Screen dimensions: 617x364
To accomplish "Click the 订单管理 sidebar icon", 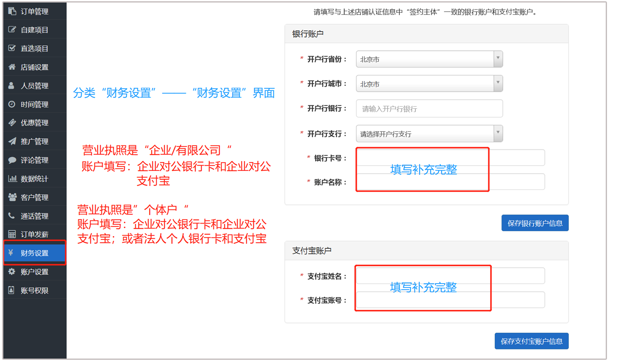I will click(x=12, y=11).
